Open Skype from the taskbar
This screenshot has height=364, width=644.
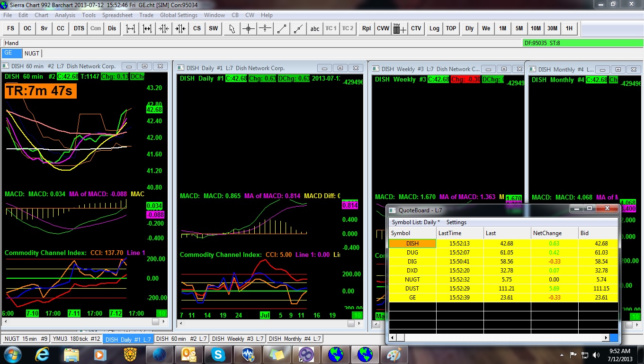pyautogui.click(x=218, y=355)
